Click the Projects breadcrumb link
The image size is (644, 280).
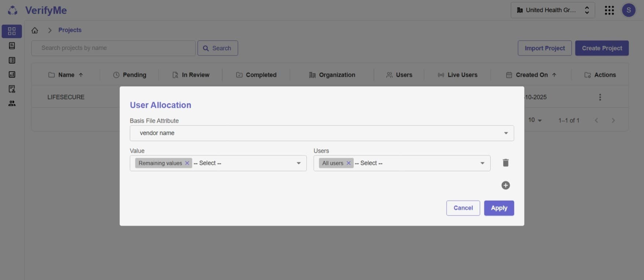tap(70, 30)
